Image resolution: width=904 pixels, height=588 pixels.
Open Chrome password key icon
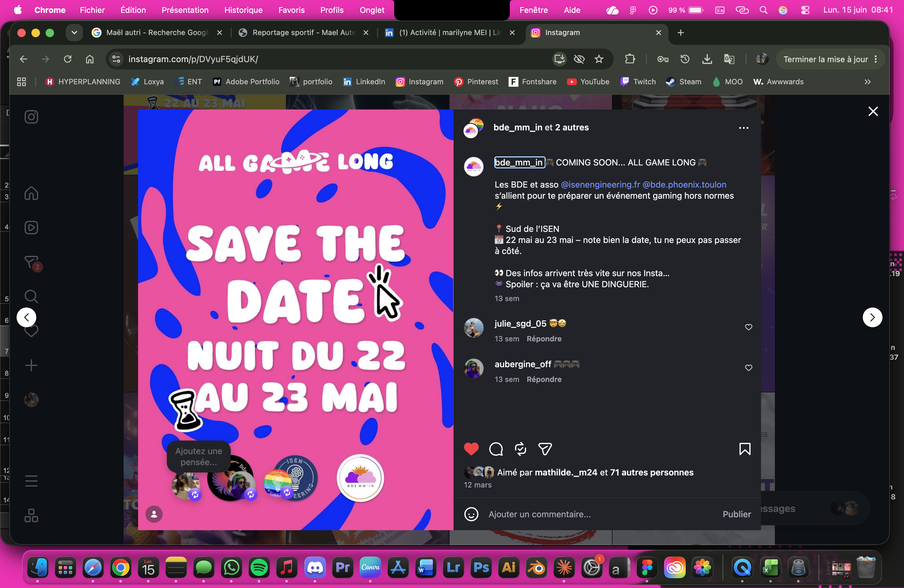[663, 59]
